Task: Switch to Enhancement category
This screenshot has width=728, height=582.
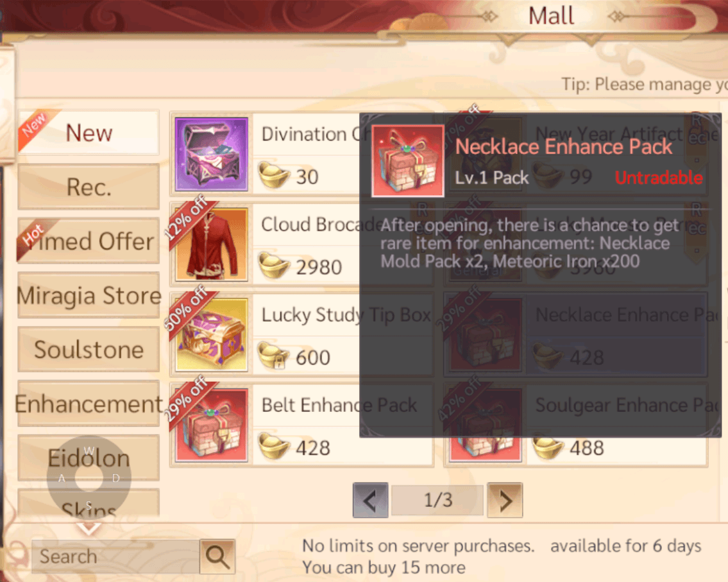Action: [x=89, y=404]
